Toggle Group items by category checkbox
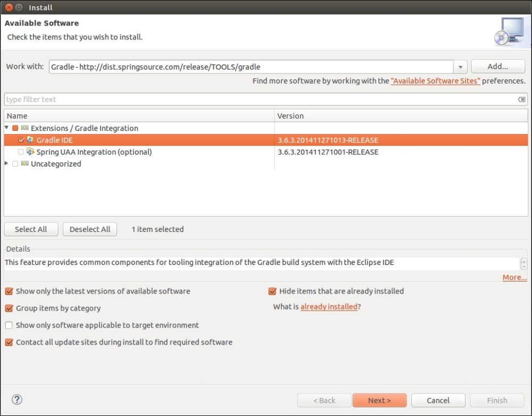This screenshot has width=532, height=416. click(9, 308)
